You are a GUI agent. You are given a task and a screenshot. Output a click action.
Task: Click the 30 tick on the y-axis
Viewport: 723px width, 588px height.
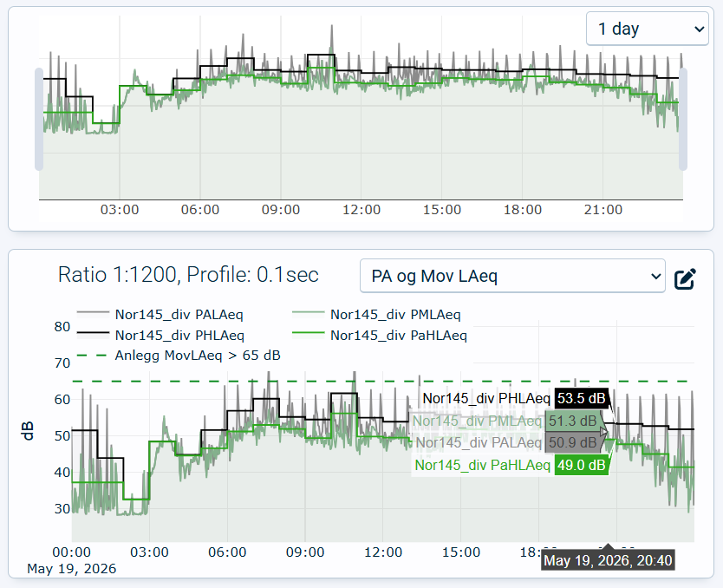(62, 509)
